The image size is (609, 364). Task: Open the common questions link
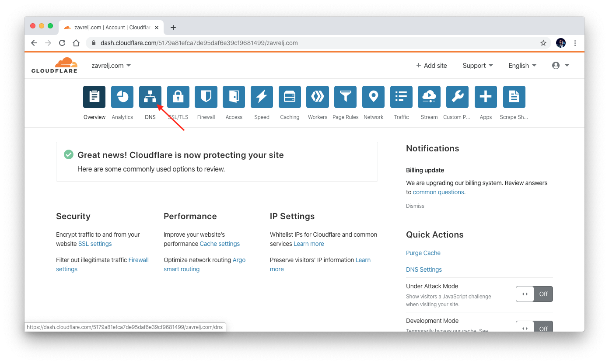pos(438,192)
